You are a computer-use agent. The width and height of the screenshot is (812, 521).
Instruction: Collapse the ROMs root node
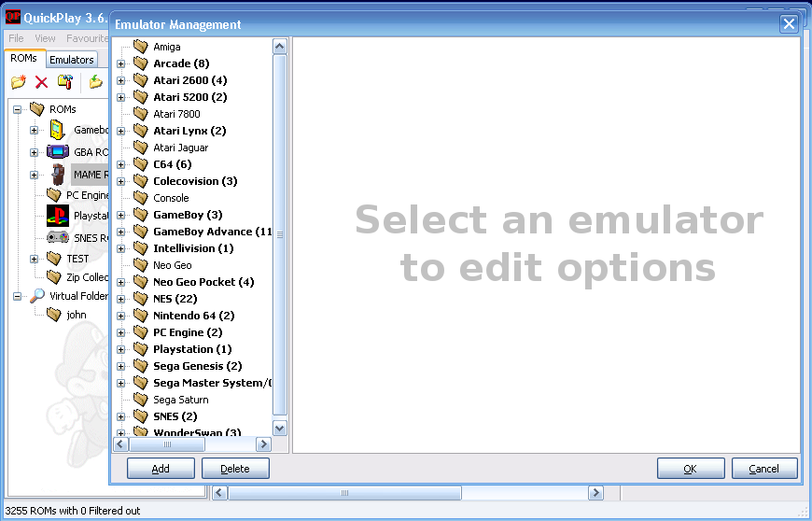[17, 109]
